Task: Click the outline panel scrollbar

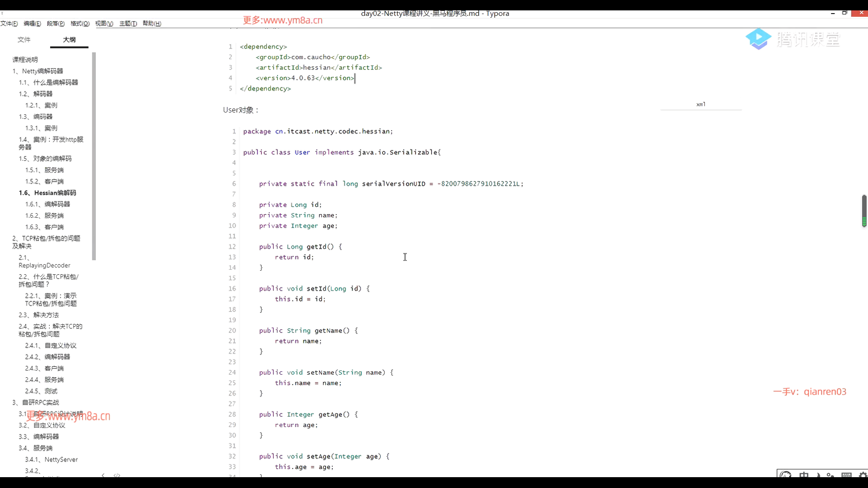Action: [x=94, y=156]
